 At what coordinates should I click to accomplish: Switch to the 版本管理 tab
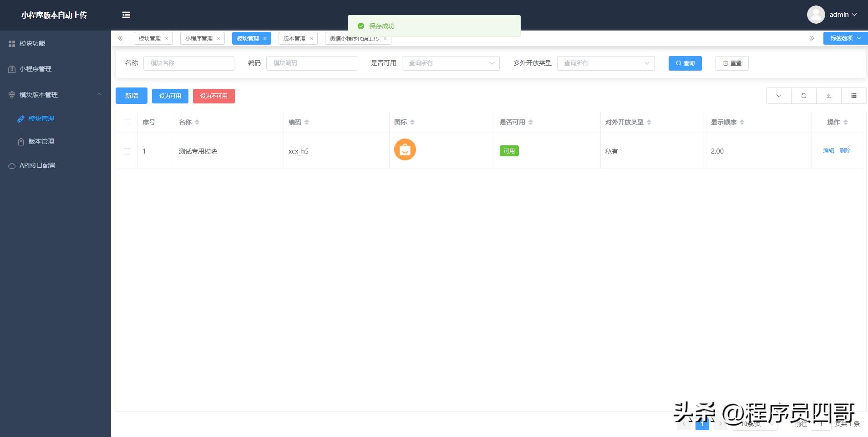[295, 38]
